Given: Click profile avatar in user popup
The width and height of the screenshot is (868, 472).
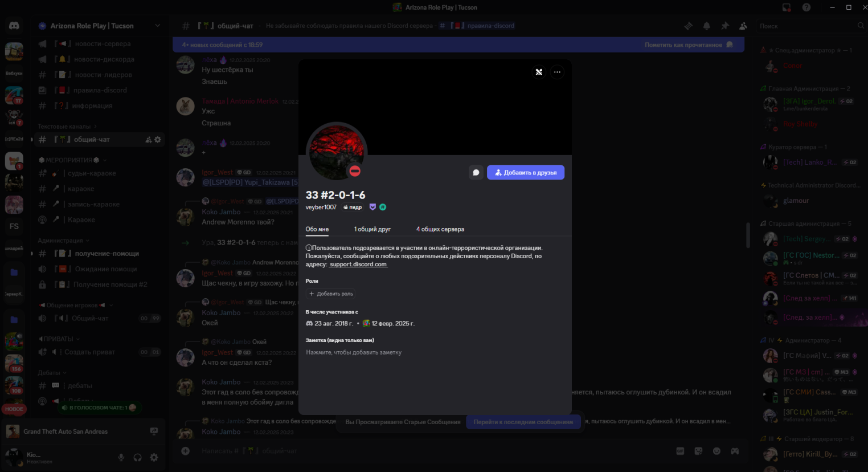Looking at the screenshot, I should point(337,152).
